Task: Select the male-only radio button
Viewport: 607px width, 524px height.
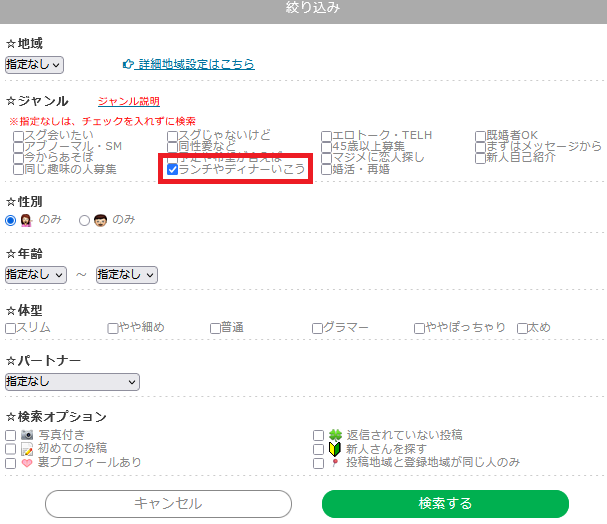Action: [85, 220]
